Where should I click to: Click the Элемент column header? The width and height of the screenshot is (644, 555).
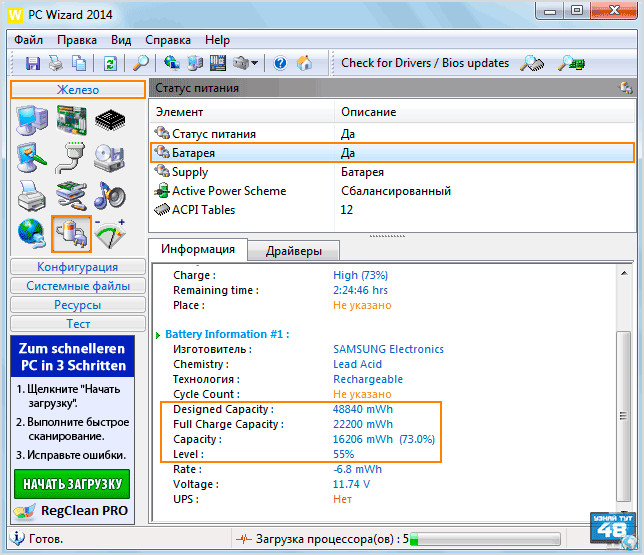242,112
